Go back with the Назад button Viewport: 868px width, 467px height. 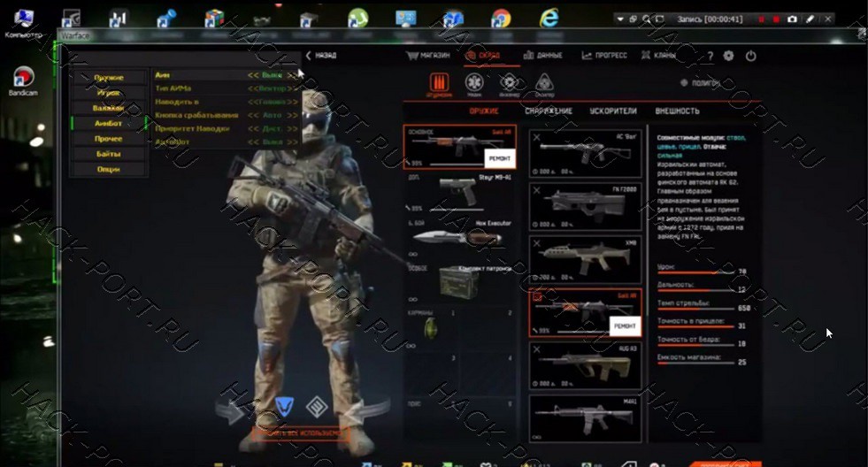coord(321,56)
